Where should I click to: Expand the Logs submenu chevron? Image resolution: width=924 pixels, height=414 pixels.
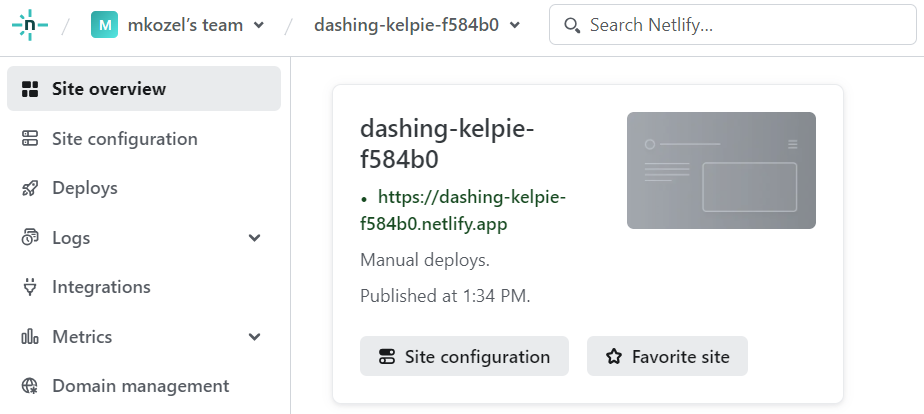(255, 238)
